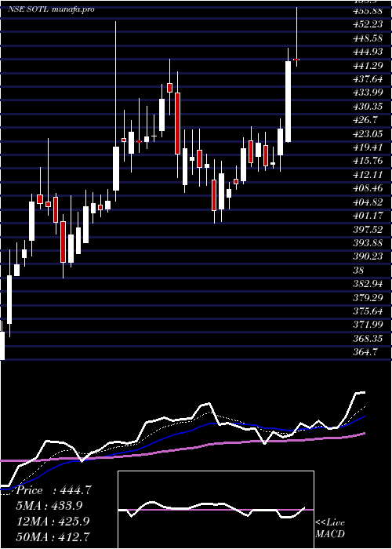Click the 390.23 axis value
Viewport: 392px width, 549px height.
pyautogui.click(x=368, y=256)
